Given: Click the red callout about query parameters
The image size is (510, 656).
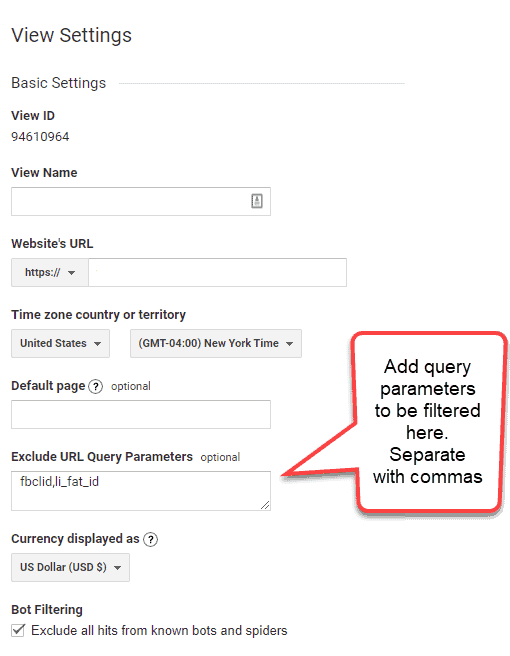Looking at the screenshot, I should pyautogui.click(x=427, y=422).
